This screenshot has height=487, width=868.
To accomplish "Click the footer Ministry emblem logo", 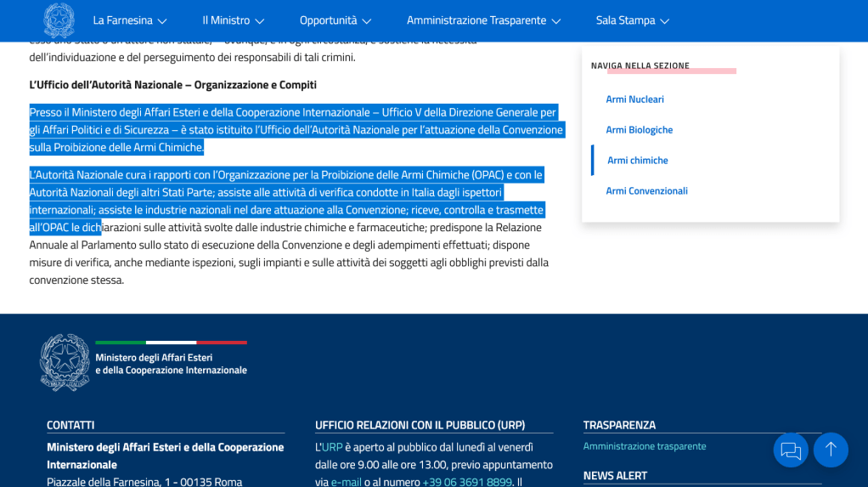I will 65,363.
